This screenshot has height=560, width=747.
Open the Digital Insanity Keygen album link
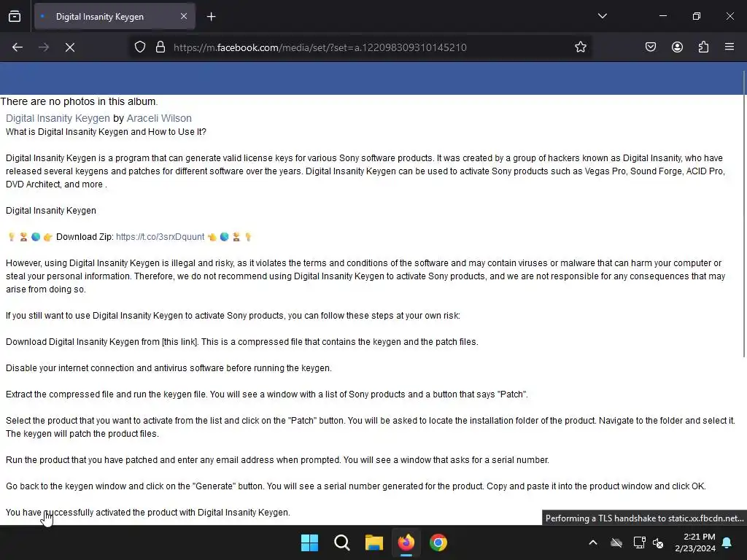pos(58,118)
